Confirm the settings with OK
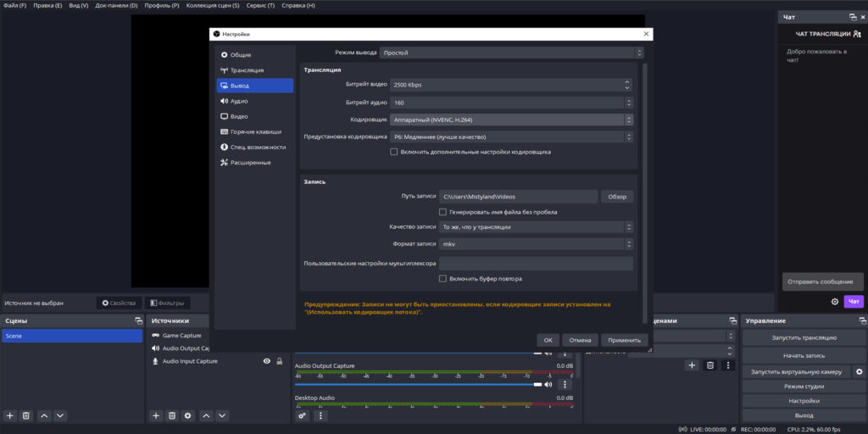The width and height of the screenshot is (868, 434). pos(548,341)
